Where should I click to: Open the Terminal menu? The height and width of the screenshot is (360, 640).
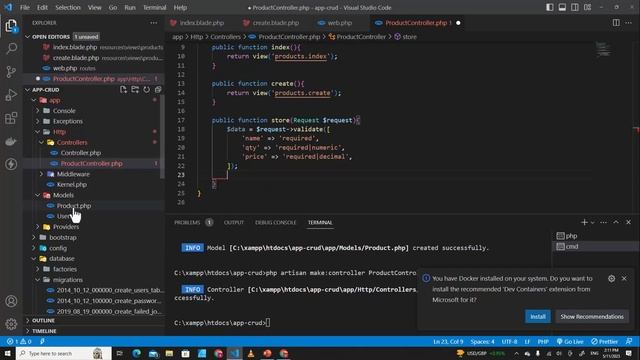pyautogui.click(x=154, y=7)
